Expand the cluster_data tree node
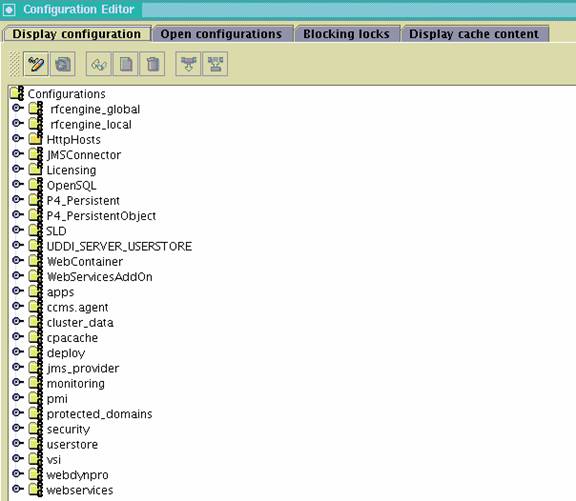576x501 pixels. 17,321
